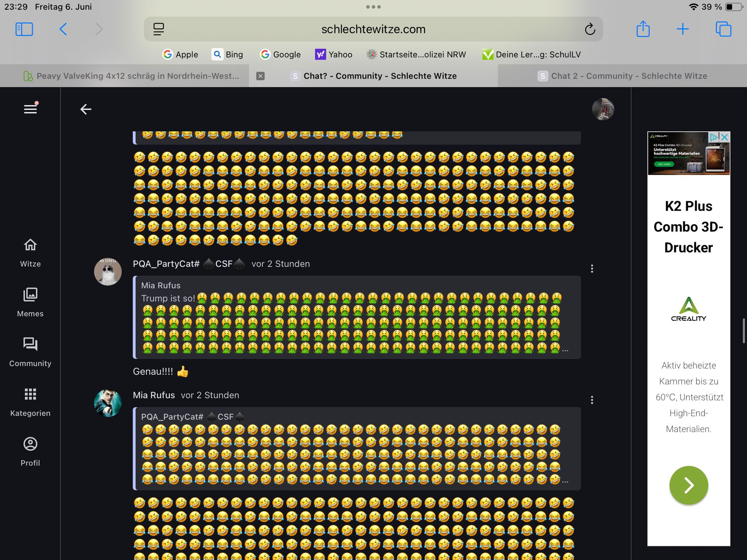Open options menu for Mia Rufus' message
Screen dimensions: 747x560
(592, 400)
